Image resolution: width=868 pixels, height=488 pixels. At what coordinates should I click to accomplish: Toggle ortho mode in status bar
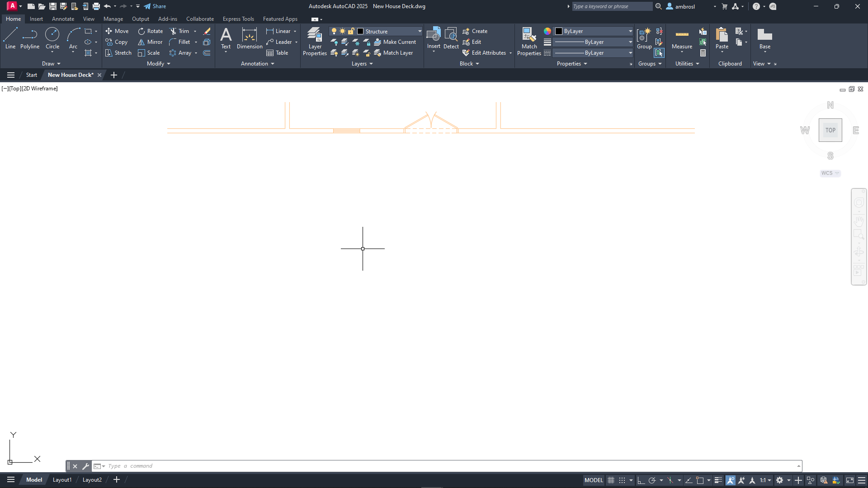click(x=641, y=480)
